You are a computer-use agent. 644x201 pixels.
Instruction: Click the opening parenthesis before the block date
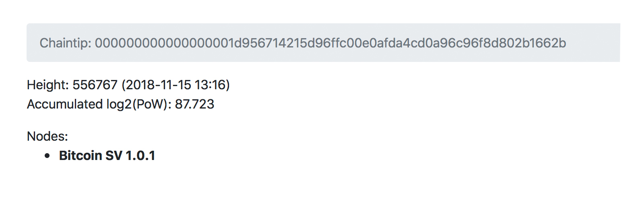click(124, 85)
